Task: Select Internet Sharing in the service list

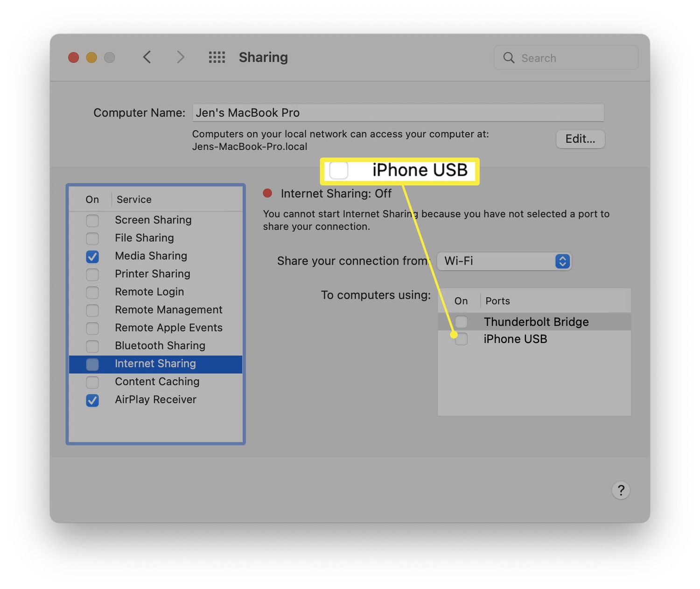Action: click(x=155, y=364)
